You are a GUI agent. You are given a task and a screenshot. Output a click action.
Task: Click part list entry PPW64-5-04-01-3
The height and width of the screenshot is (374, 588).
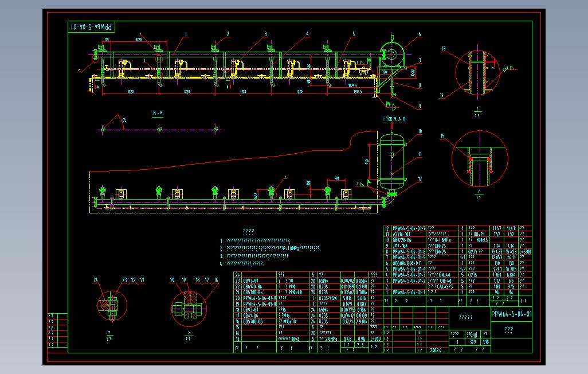[x=409, y=275]
